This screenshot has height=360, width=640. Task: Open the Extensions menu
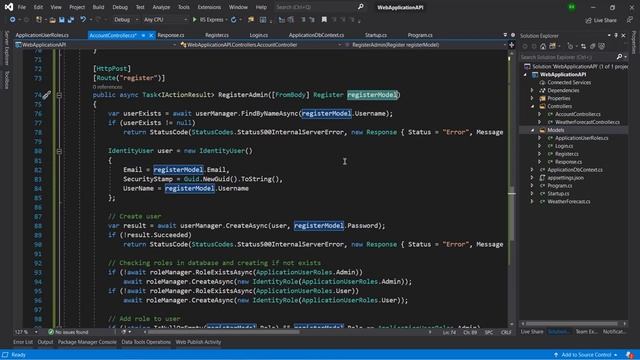coord(209,7)
